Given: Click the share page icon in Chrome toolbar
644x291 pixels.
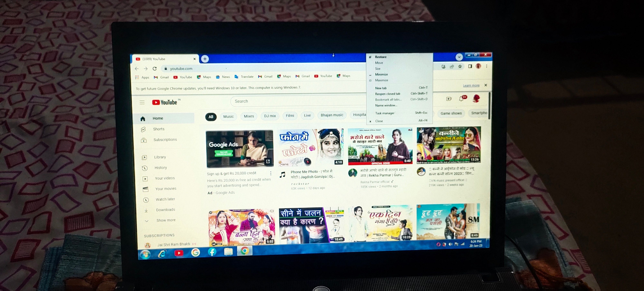Looking at the screenshot, I should (452, 66).
